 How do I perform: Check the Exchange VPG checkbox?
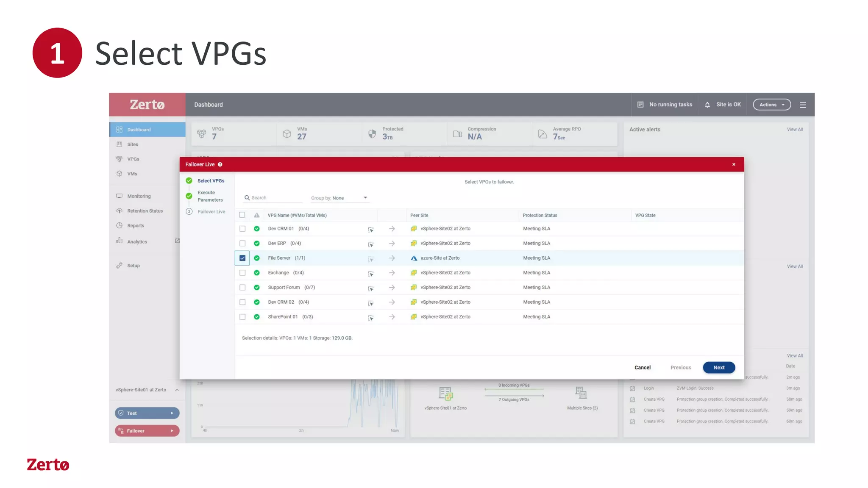click(242, 273)
